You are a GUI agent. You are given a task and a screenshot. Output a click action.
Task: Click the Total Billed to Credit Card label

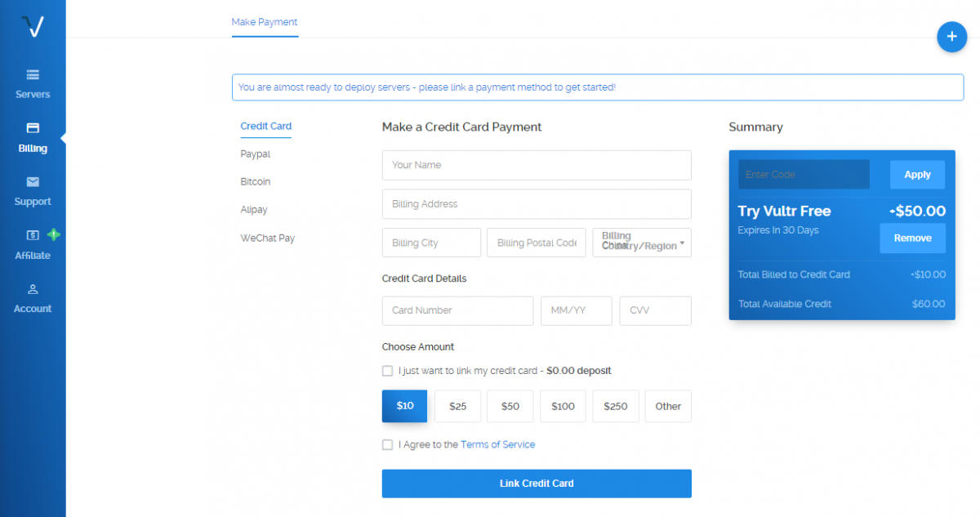coord(794,274)
